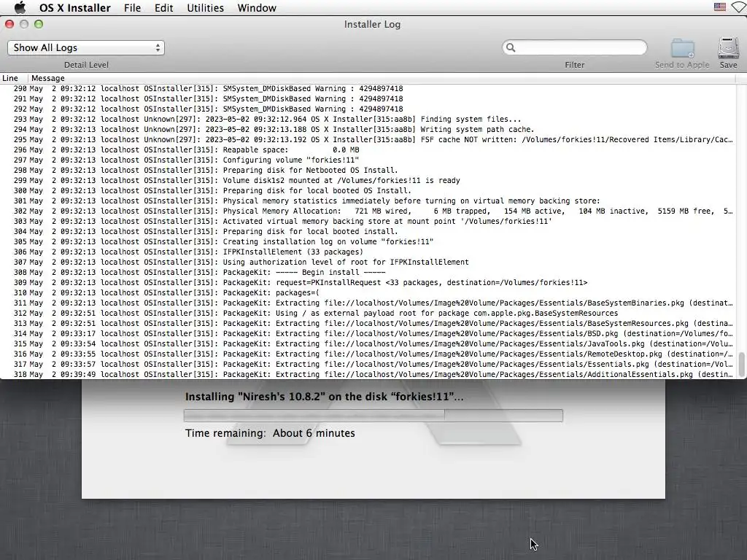This screenshot has height=560, width=747.
Task: Select log line 296 Reapable space
Action: coord(368,150)
